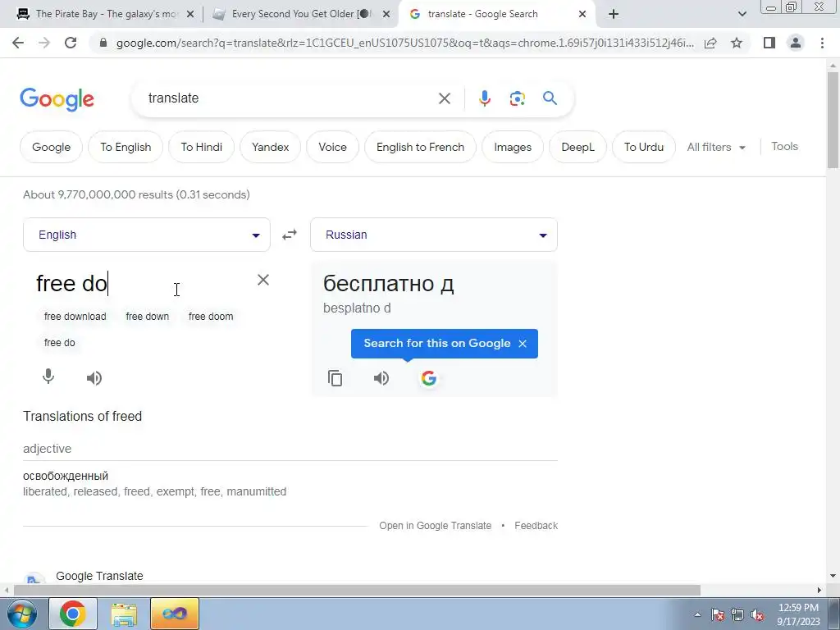Click the muted volume tray icon

click(757, 614)
